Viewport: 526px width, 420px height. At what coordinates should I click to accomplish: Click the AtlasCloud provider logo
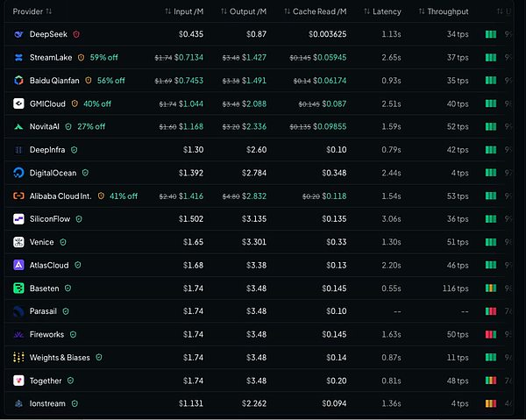[x=18, y=266]
